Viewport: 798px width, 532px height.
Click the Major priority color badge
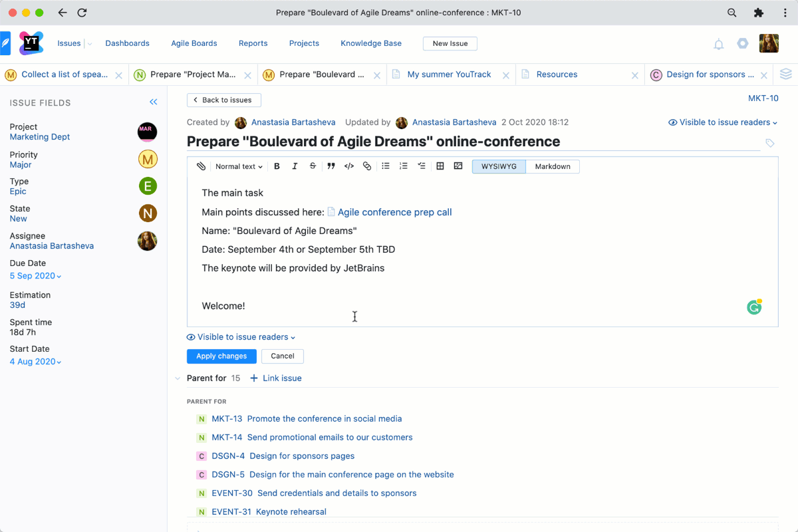click(x=147, y=159)
